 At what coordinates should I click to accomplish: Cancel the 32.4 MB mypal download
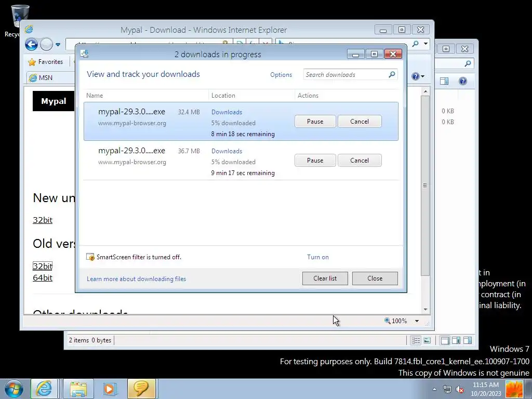pyautogui.click(x=360, y=122)
